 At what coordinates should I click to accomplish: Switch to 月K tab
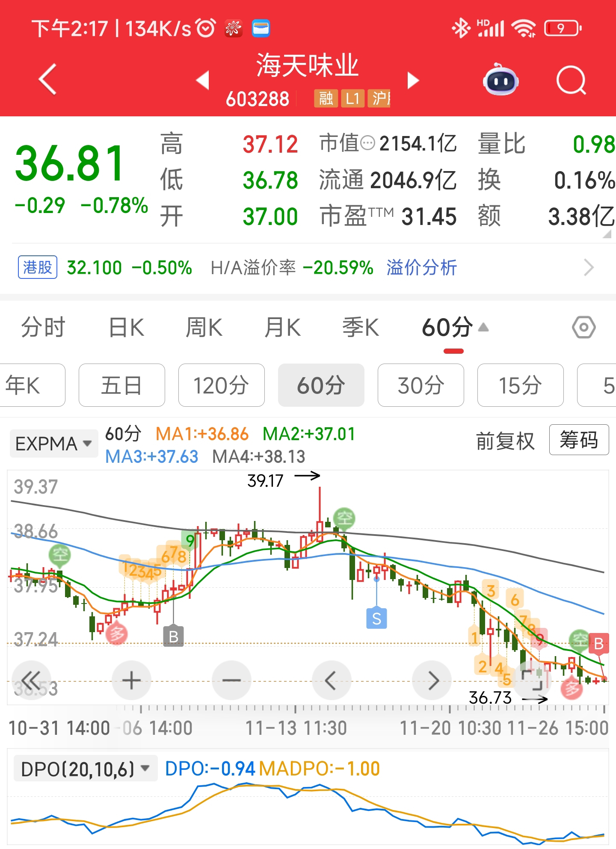282,328
